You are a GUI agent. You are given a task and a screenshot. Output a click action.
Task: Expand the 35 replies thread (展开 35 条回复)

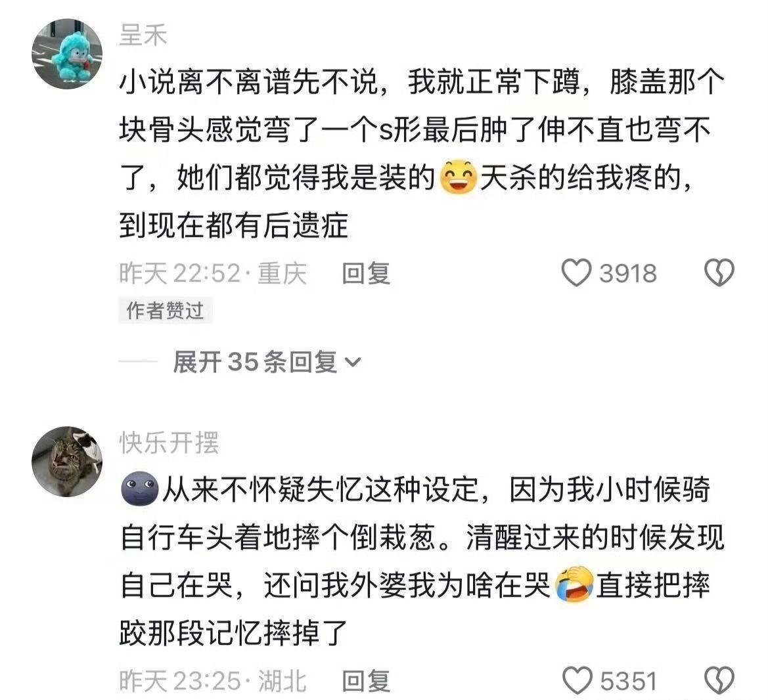pyautogui.click(x=267, y=362)
